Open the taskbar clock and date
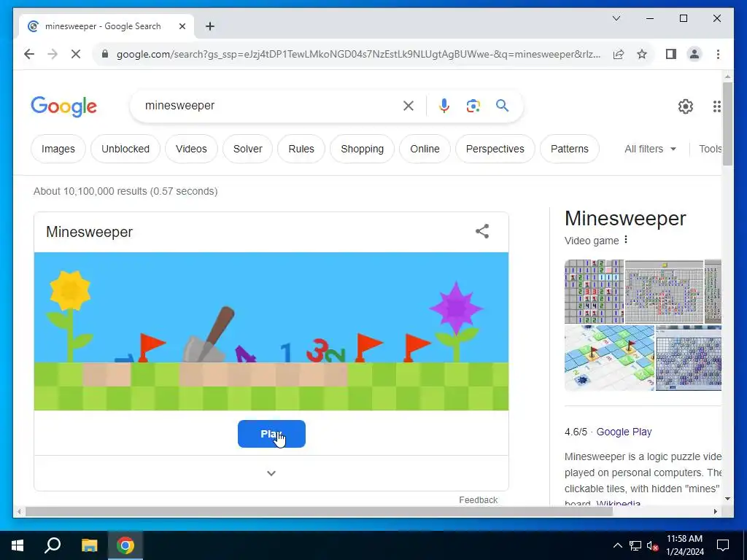The width and height of the screenshot is (747, 560). [684, 545]
